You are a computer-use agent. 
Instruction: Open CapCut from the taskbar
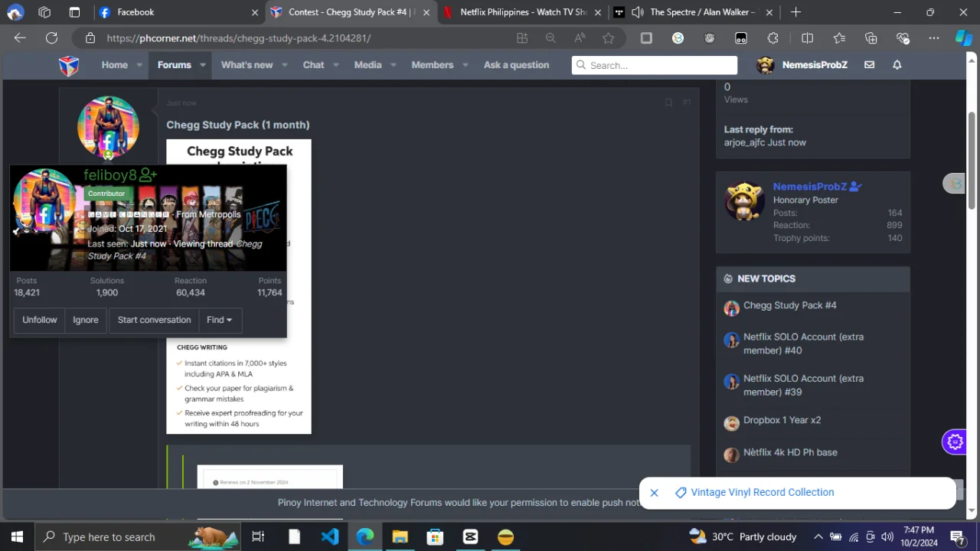tap(470, 536)
